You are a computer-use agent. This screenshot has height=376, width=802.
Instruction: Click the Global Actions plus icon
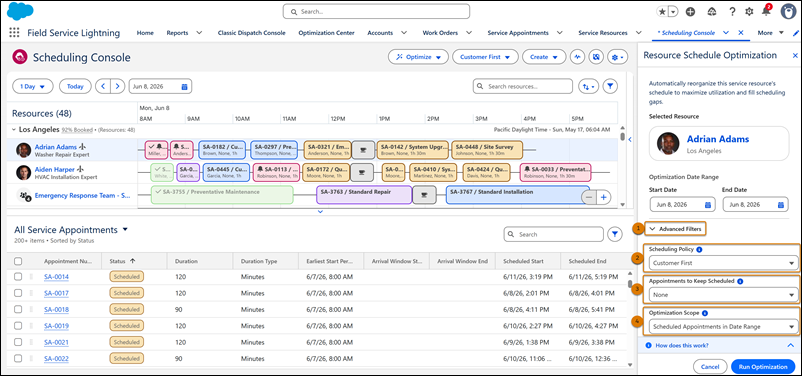[690, 11]
